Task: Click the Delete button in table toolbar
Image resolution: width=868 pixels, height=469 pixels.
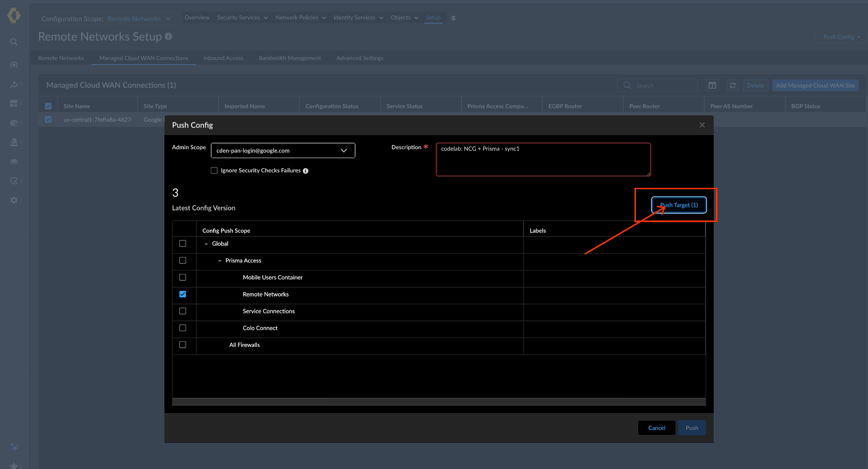Action: point(755,85)
